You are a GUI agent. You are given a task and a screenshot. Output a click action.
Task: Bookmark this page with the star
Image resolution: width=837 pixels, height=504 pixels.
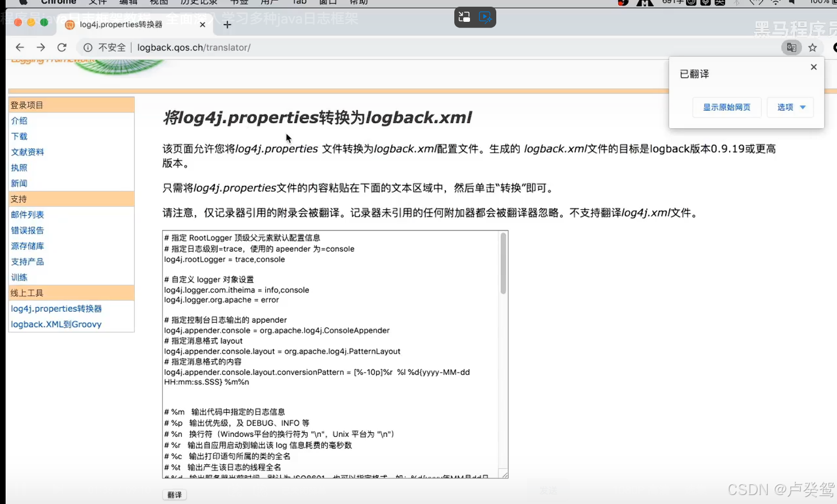click(x=813, y=48)
